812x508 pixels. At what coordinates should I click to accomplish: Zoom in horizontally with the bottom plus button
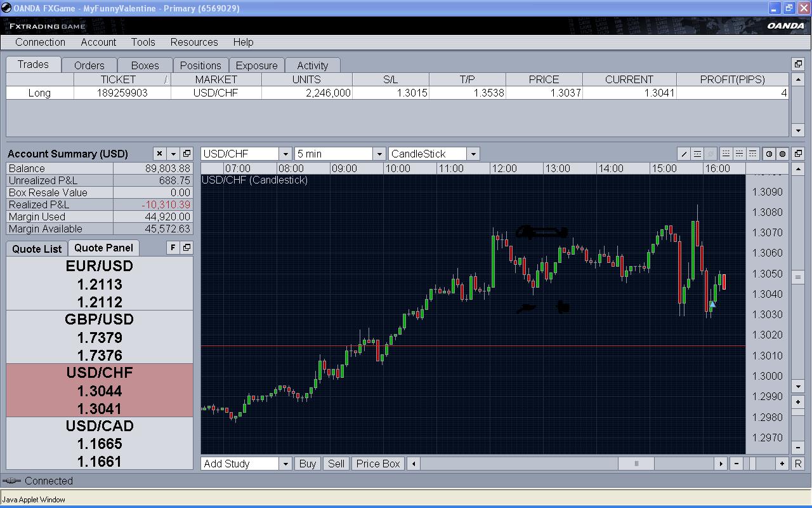(x=782, y=464)
